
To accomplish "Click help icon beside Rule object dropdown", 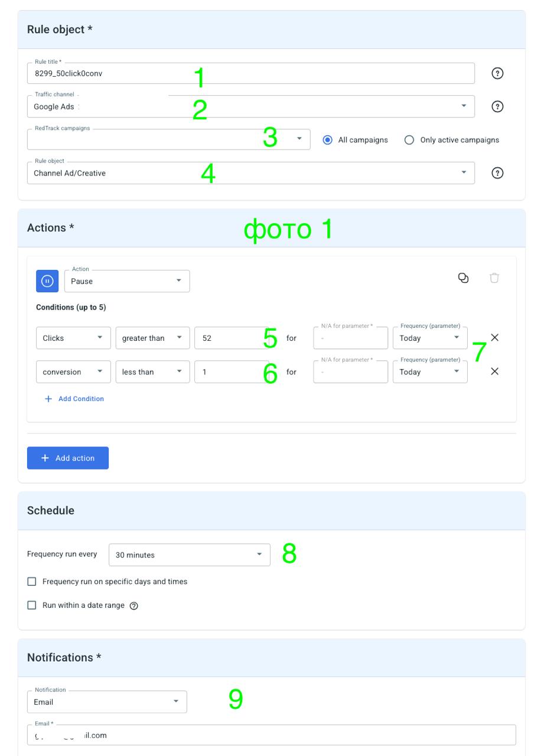I will click(x=497, y=173).
